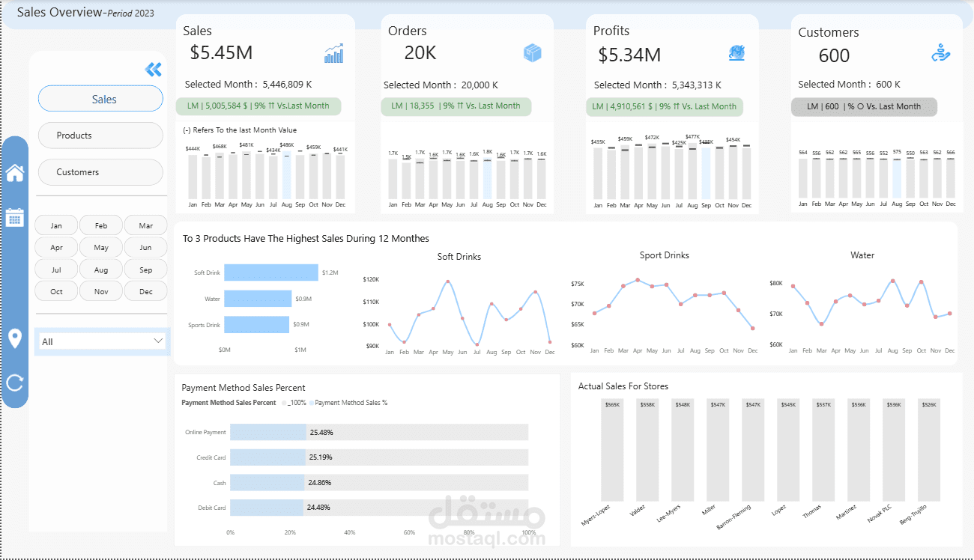The image size is (974, 560).
Task: Choose Aug in month slicer
Action: (x=101, y=270)
